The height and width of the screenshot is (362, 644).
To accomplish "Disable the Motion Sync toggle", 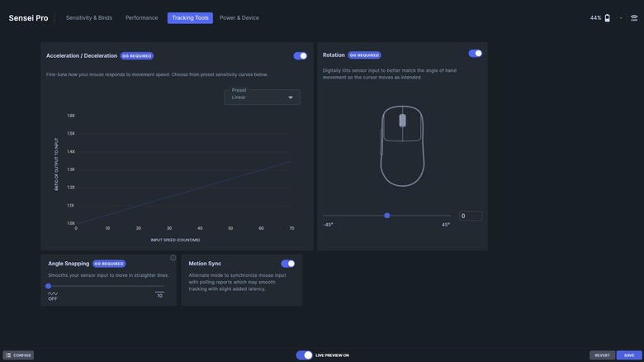I will [x=288, y=264].
